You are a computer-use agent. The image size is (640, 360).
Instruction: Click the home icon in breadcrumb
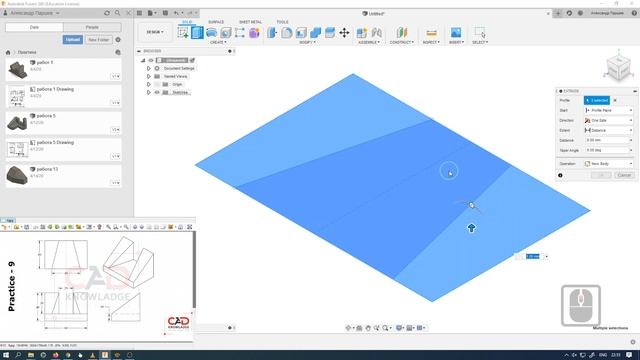coord(8,52)
